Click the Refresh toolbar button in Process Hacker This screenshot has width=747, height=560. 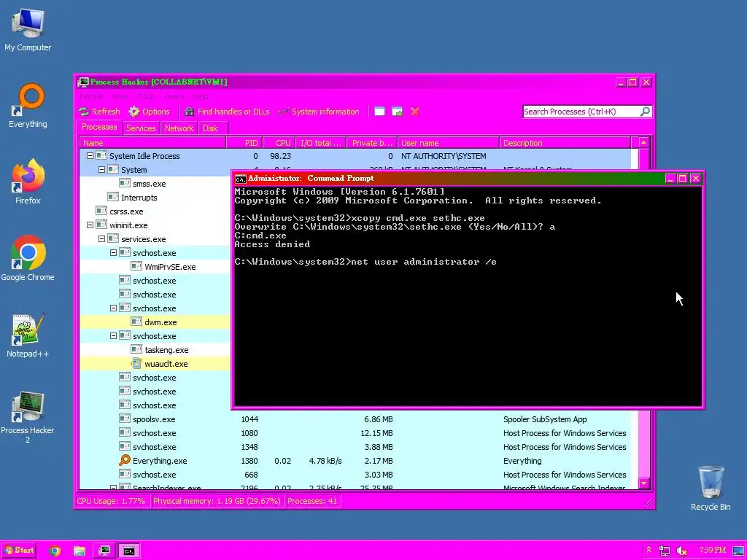99,112
